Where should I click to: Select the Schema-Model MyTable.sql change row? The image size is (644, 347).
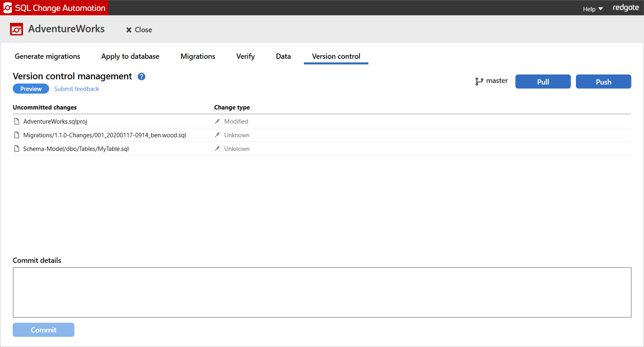76,149
